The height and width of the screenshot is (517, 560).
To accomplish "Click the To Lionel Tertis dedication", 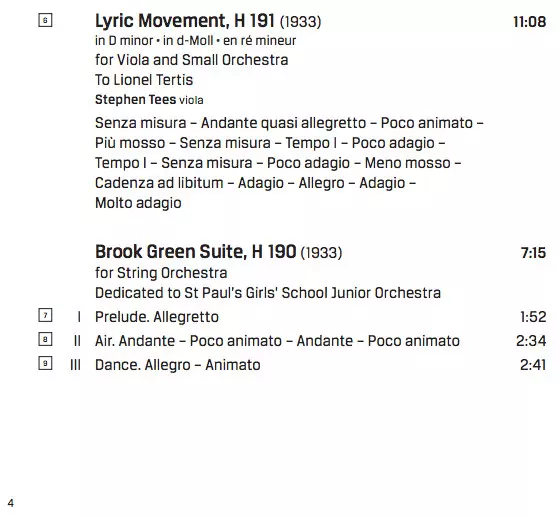I will pyautogui.click(x=144, y=80).
